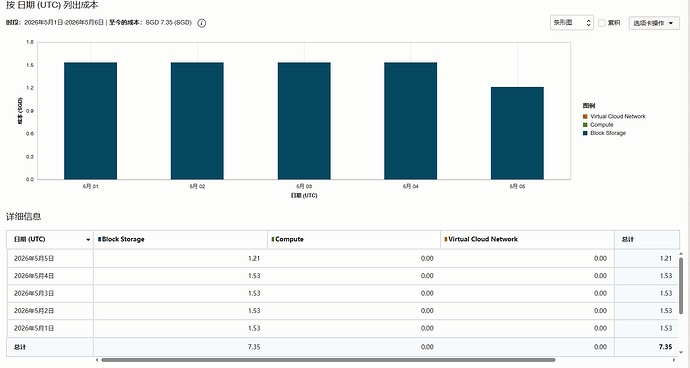This screenshot has width=690, height=368.
Task: Click the 总计 column header
Action: [x=647, y=239]
